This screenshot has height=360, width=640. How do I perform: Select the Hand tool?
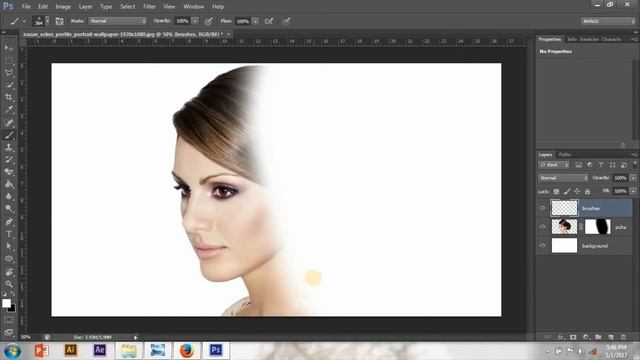(x=9, y=272)
